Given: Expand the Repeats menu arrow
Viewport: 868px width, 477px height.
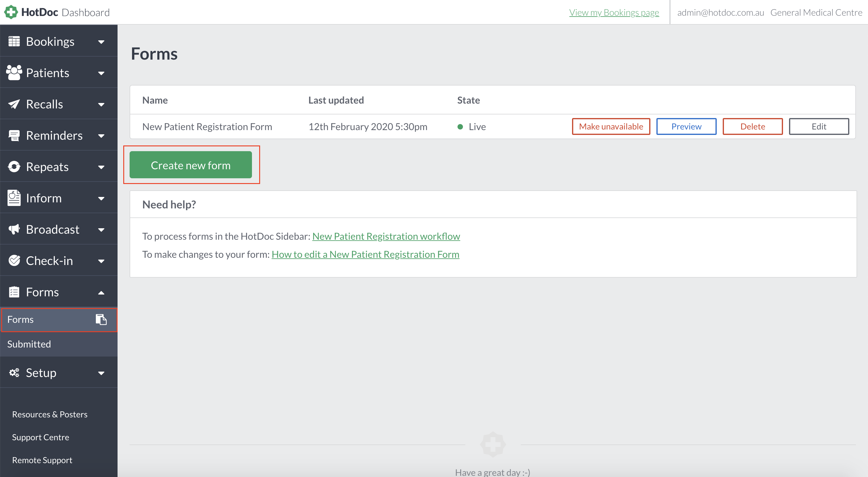Looking at the screenshot, I should pos(101,167).
